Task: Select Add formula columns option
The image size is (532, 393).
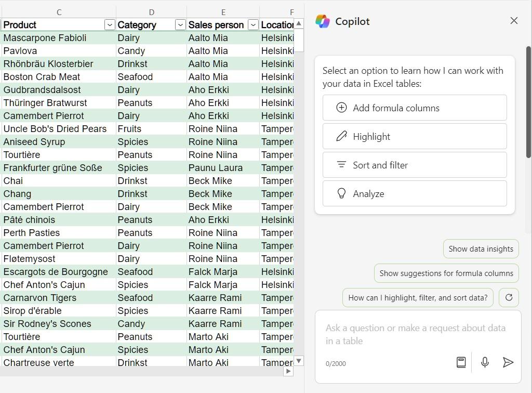Action: click(x=414, y=108)
